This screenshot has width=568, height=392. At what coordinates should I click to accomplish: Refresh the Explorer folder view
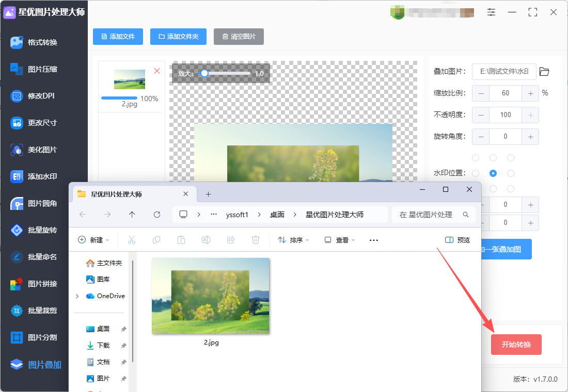point(157,215)
